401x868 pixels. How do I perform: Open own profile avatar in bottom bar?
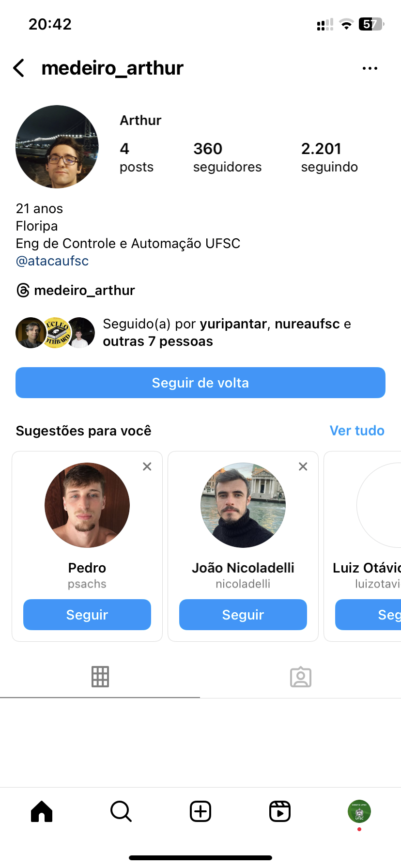(x=359, y=811)
